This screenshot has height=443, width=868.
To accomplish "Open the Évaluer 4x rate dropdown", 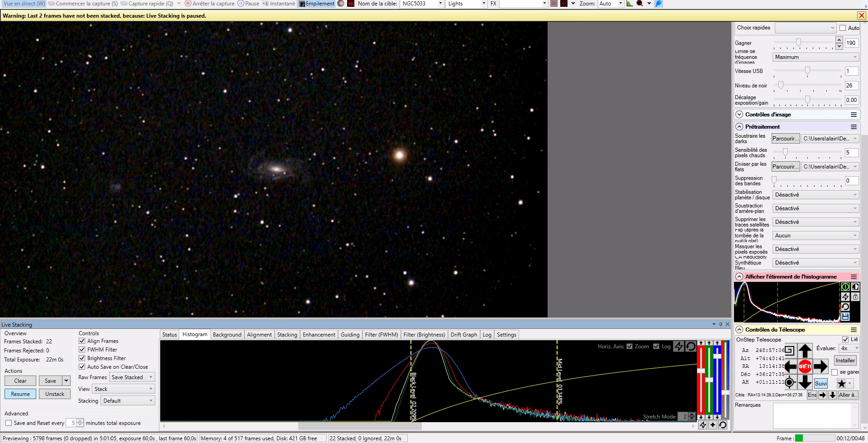I will [849, 348].
